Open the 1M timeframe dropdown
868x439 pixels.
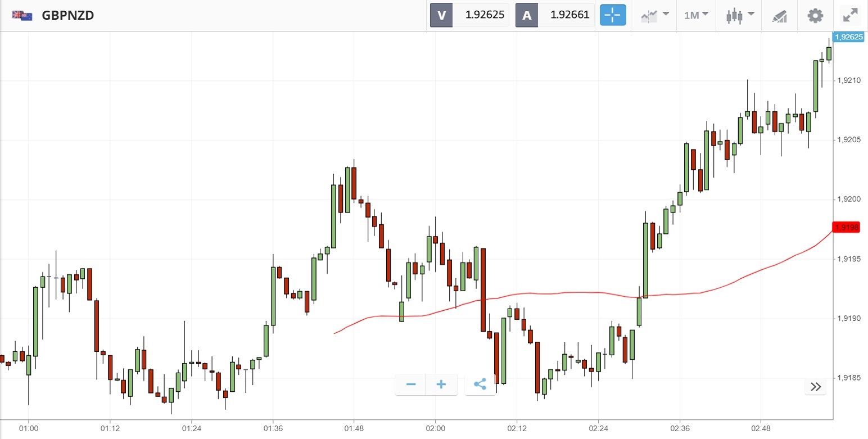tap(696, 15)
